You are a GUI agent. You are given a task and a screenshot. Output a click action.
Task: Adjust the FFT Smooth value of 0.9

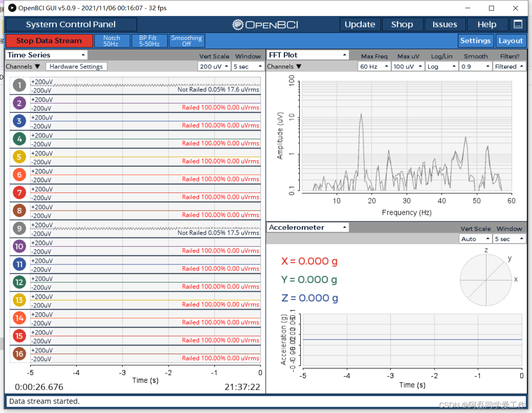coord(476,66)
